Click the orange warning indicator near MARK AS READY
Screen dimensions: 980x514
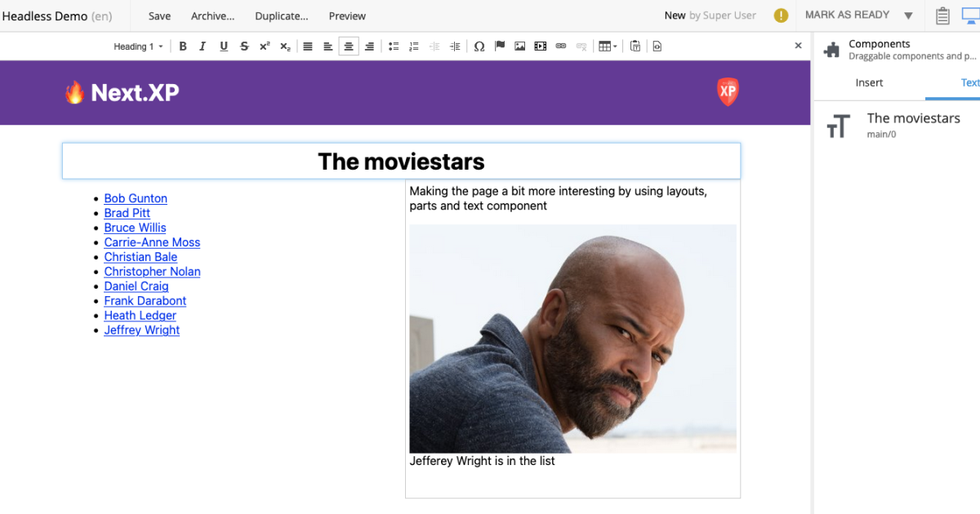781,15
